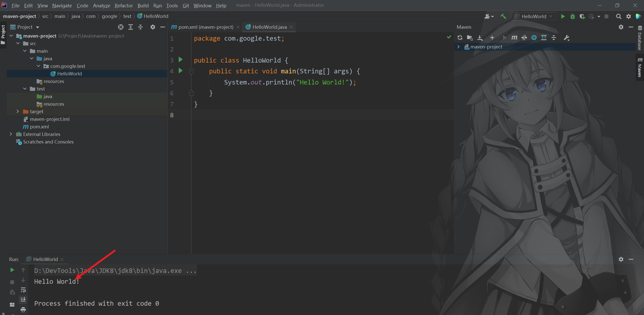The image size is (644, 315).
Task: Click Select Opened File target icon
Action: [121, 27]
